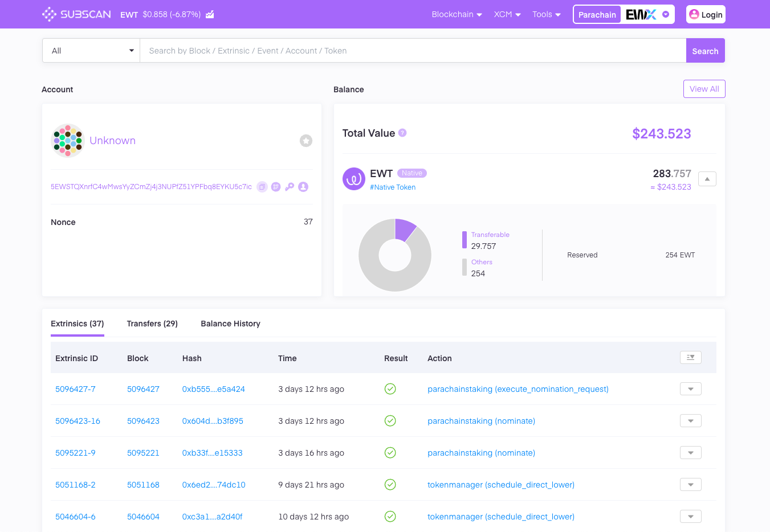Screen dimensions: 770x532
Task: Click the search input field
Action: click(x=413, y=51)
